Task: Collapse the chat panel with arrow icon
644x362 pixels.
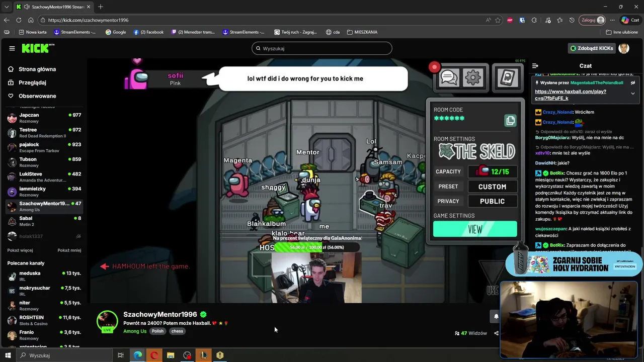Action: pos(535,66)
